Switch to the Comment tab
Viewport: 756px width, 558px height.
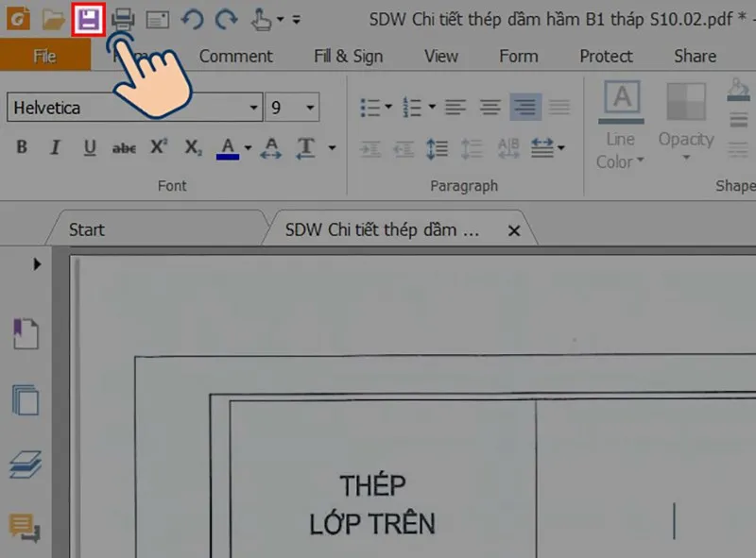tap(236, 56)
